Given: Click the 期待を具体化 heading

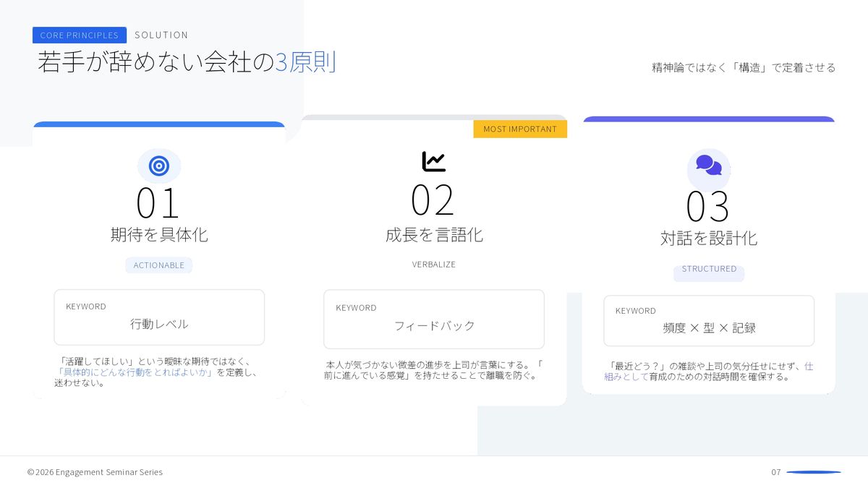Looking at the screenshot, I should (159, 234).
